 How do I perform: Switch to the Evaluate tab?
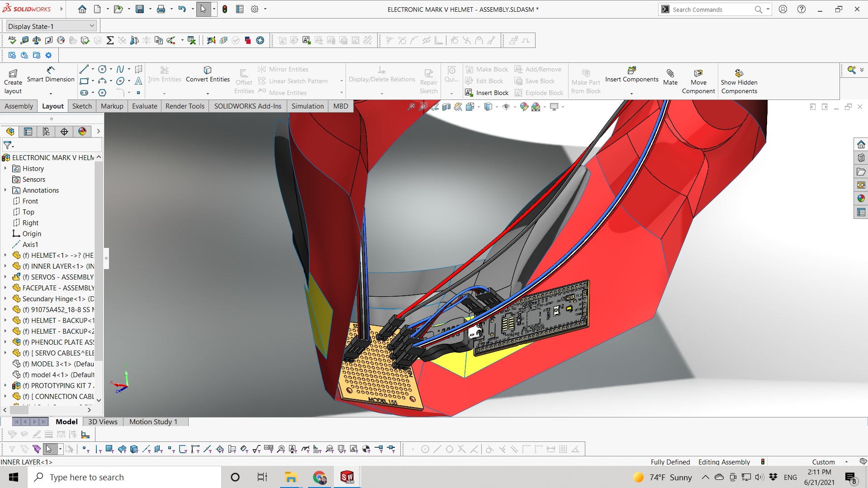[144, 106]
